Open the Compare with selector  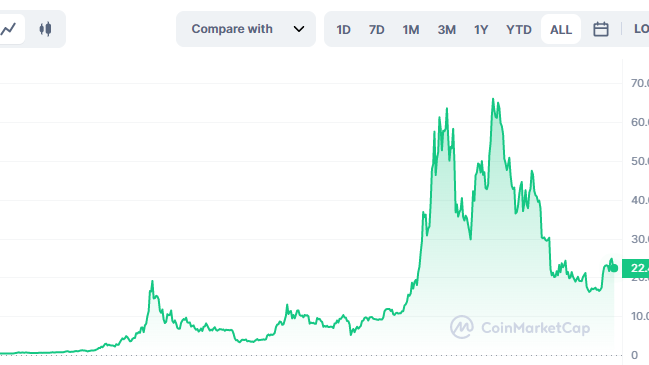pyautogui.click(x=246, y=29)
